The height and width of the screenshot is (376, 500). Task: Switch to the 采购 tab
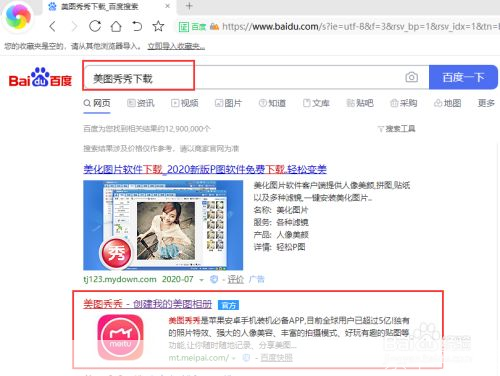click(x=404, y=103)
